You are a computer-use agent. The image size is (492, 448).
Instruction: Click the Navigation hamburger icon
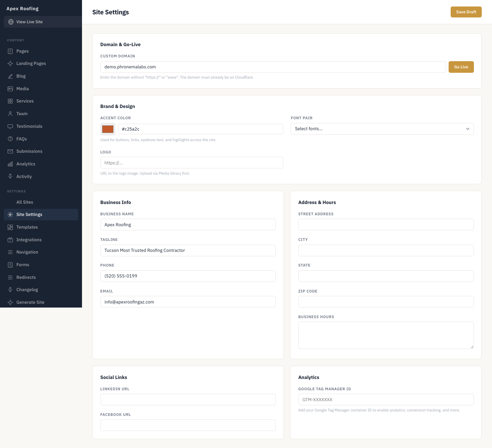tap(10, 252)
